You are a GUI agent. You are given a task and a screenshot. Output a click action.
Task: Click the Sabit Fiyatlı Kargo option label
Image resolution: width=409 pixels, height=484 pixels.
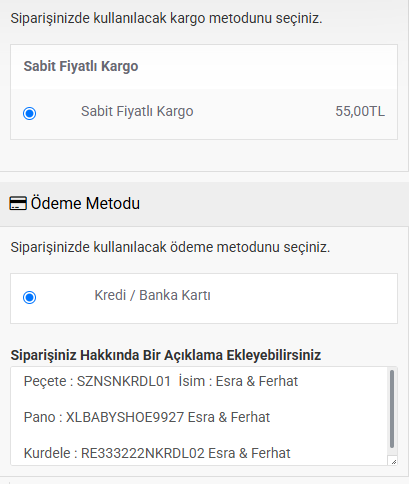pyautogui.click(x=137, y=111)
